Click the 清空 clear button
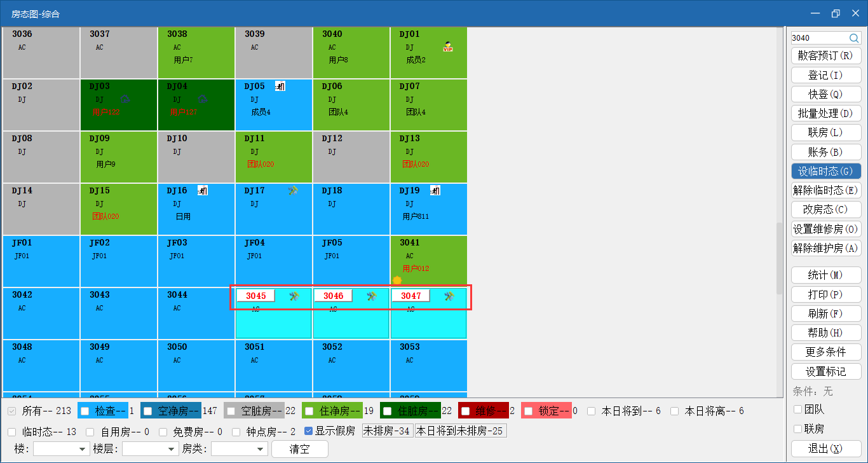The width and height of the screenshot is (868, 463). pyautogui.click(x=300, y=449)
